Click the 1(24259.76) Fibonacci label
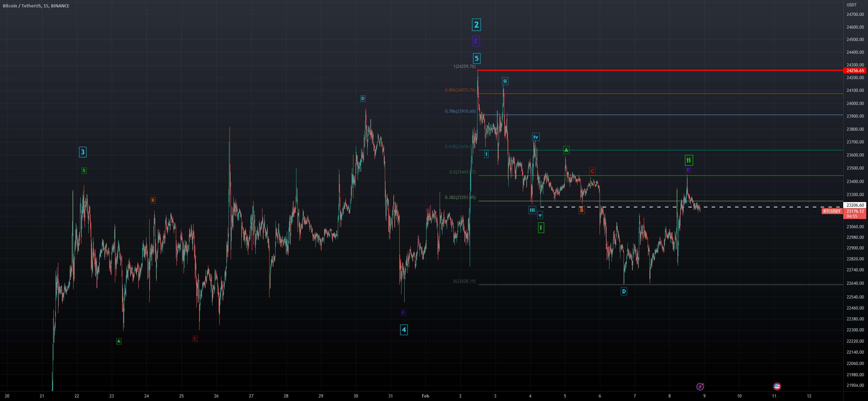 [464, 66]
